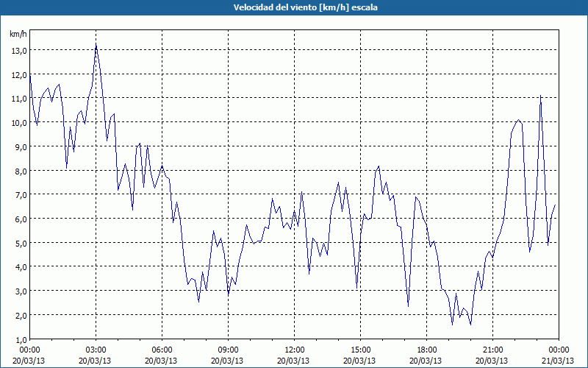Click the '12,0' y-axis value

[x=19, y=75]
